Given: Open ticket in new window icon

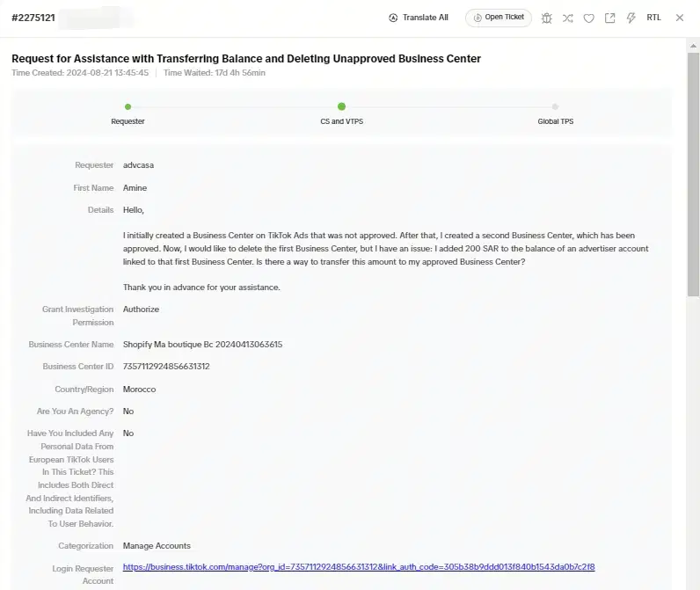Looking at the screenshot, I should 609,18.
